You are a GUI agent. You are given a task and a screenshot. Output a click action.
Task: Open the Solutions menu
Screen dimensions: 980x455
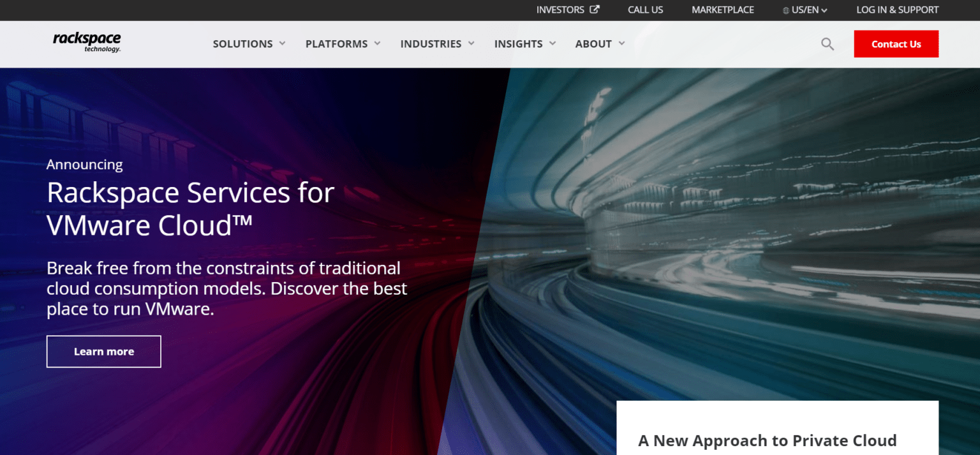click(242, 44)
